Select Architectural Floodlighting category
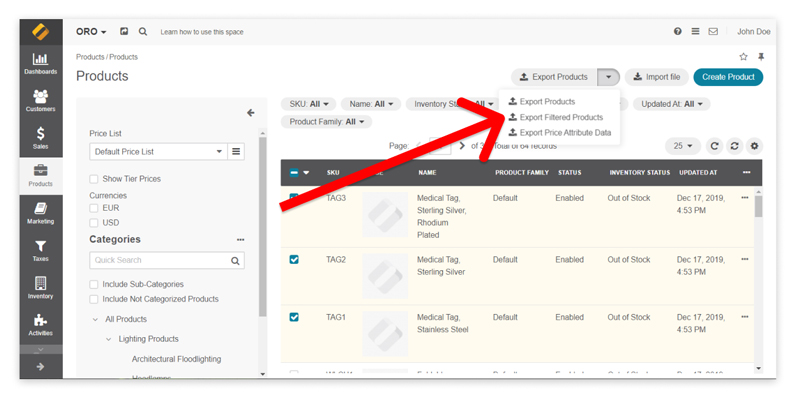 click(177, 359)
